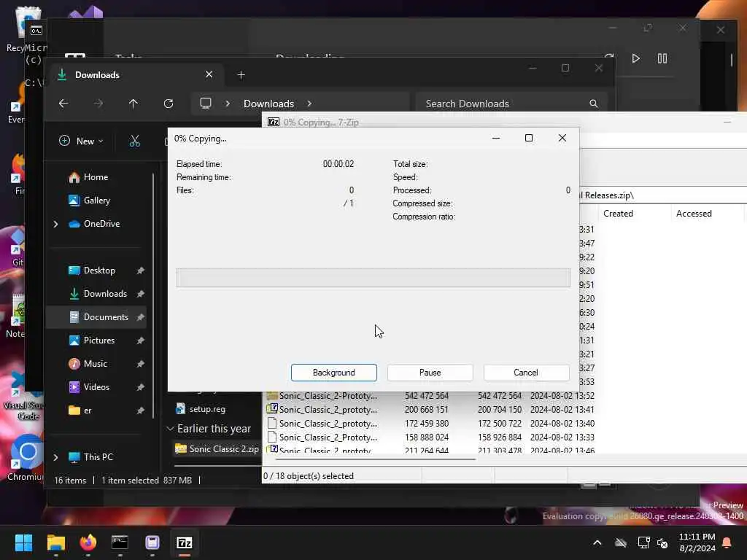Open the taskbar clock and date
The image size is (747, 560).
pyautogui.click(x=697, y=542)
